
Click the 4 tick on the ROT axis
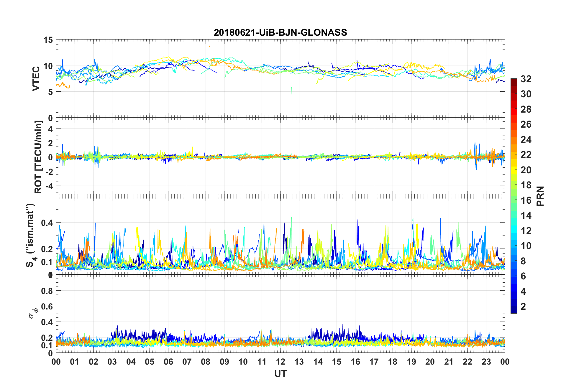coord(50,129)
